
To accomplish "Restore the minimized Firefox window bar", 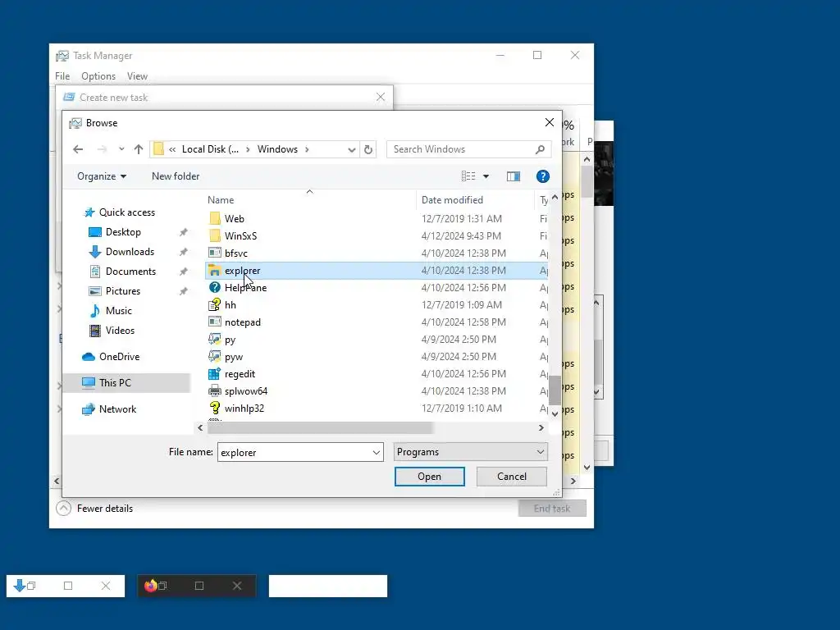I will click(197, 586).
